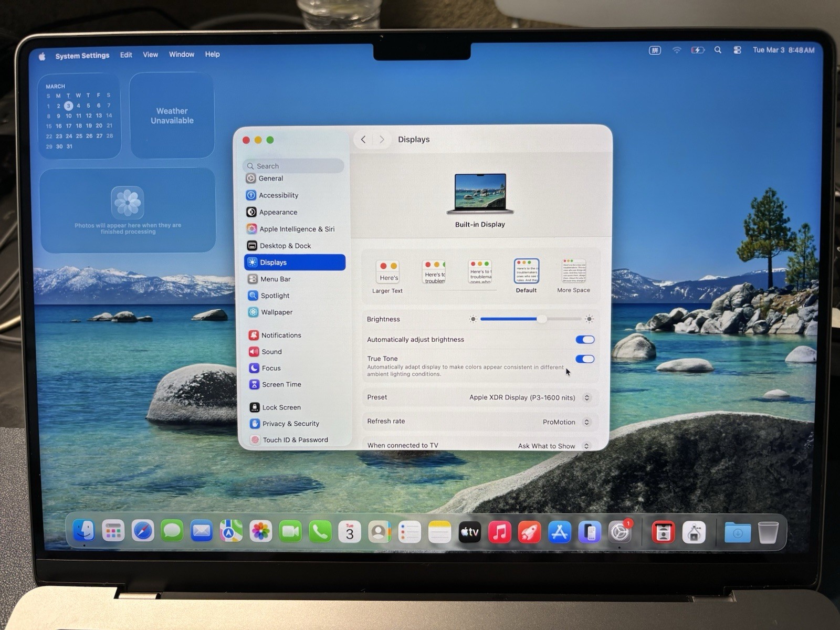The height and width of the screenshot is (630, 840).
Task: Open Launchpad apps grid in Dock
Action: (113, 531)
